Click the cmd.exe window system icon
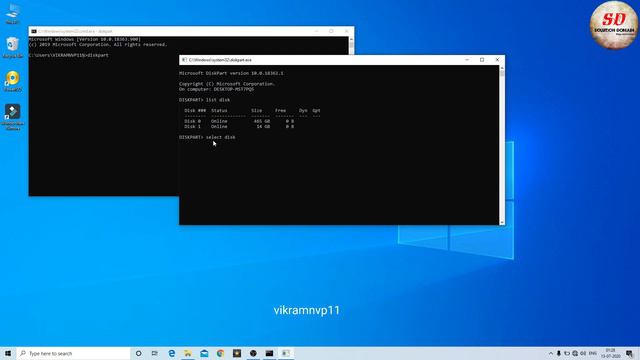 tap(34, 31)
